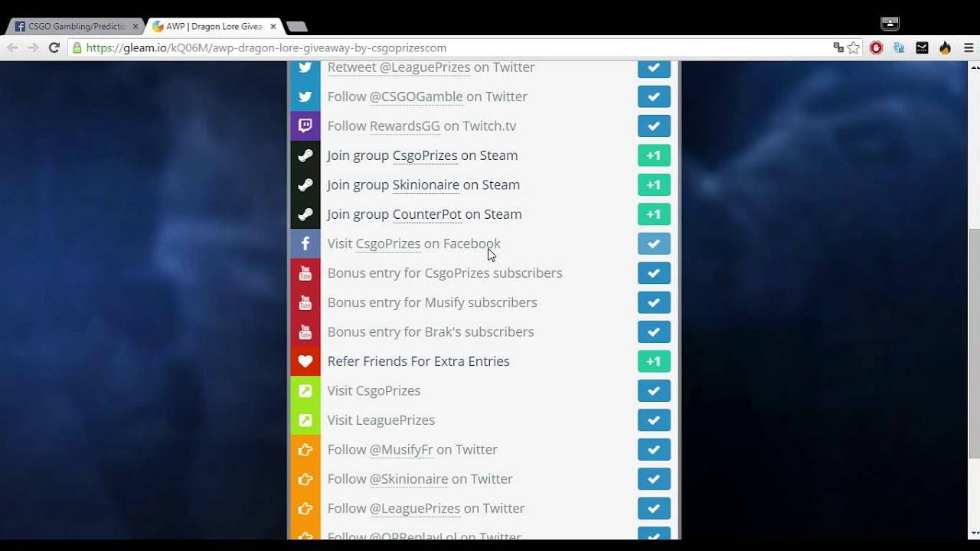The image size is (980, 551).
Task: Toggle checkmark for Follow @CSGOGamble
Action: [654, 96]
